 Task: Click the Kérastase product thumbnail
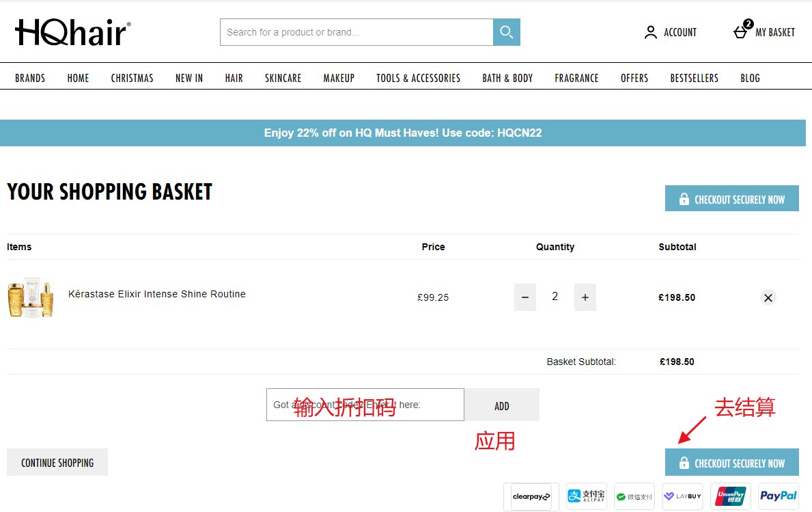(31, 297)
